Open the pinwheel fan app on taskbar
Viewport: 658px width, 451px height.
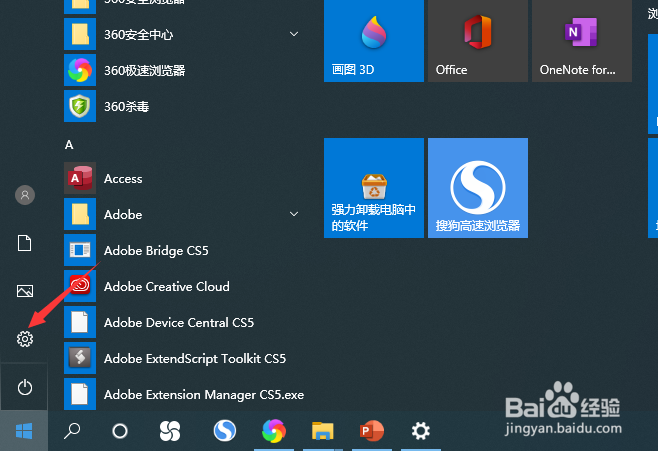pyautogui.click(x=170, y=431)
